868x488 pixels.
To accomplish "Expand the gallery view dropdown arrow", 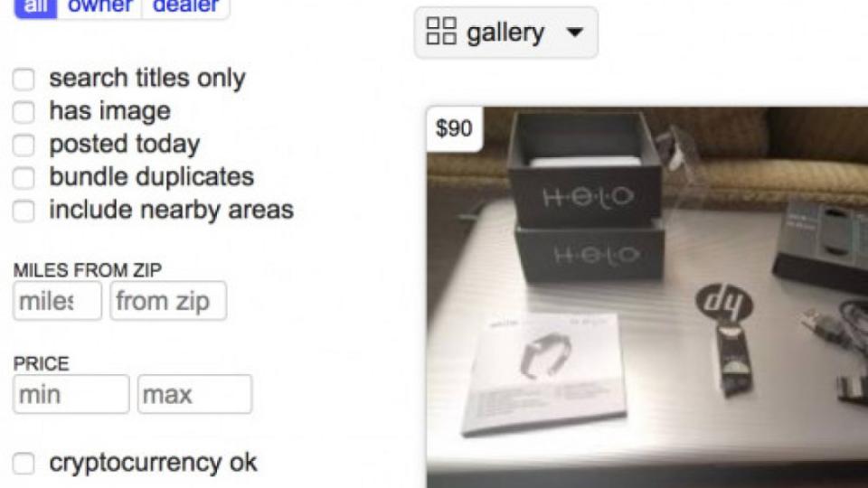I will [x=575, y=33].
